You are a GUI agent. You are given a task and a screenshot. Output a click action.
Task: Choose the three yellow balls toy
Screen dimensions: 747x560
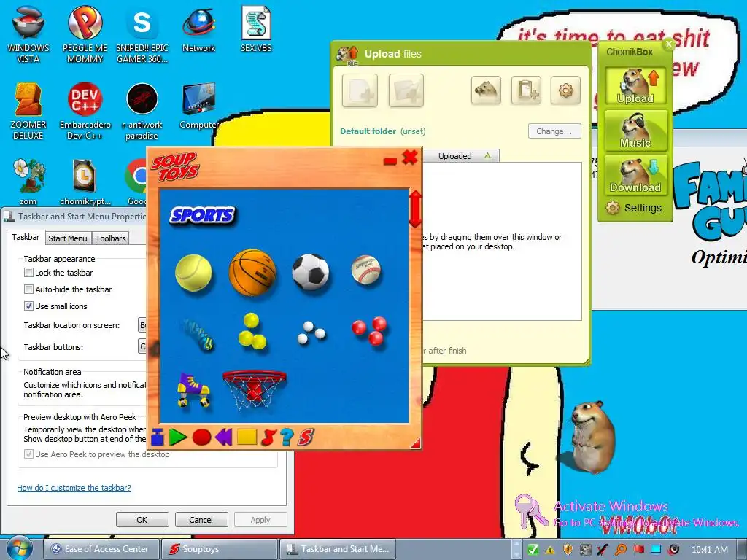coord(252,332)
